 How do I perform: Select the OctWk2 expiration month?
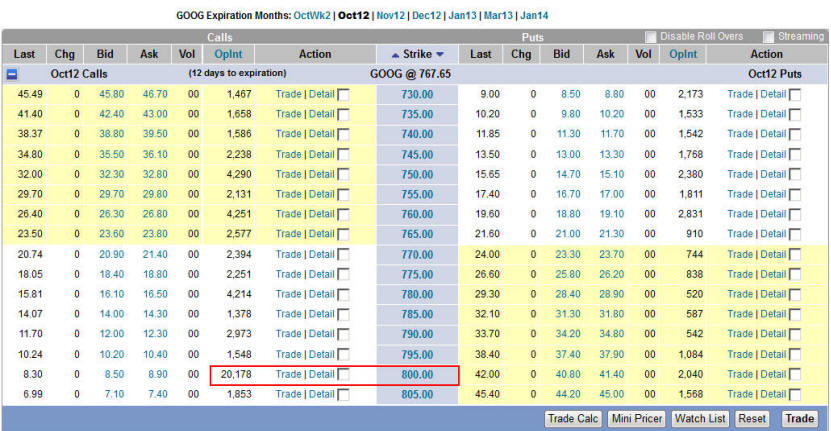pyautogui.click(x=311, y=16)
